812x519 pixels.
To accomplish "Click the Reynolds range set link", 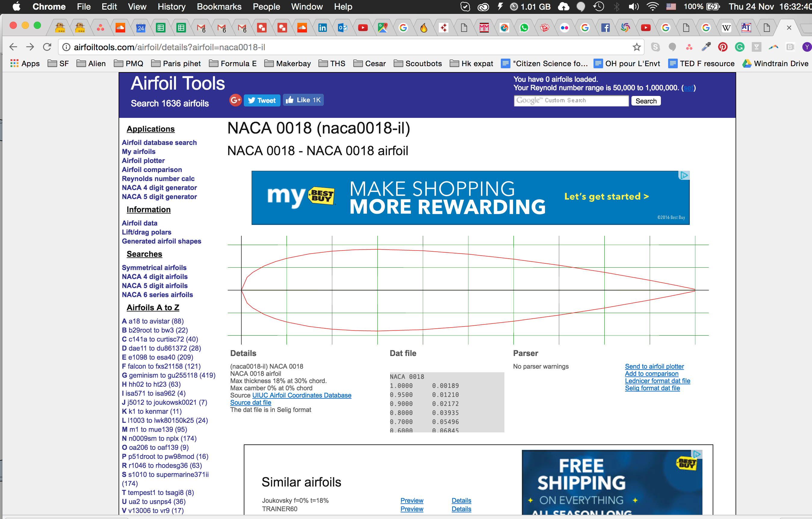I will coord(688,88).
